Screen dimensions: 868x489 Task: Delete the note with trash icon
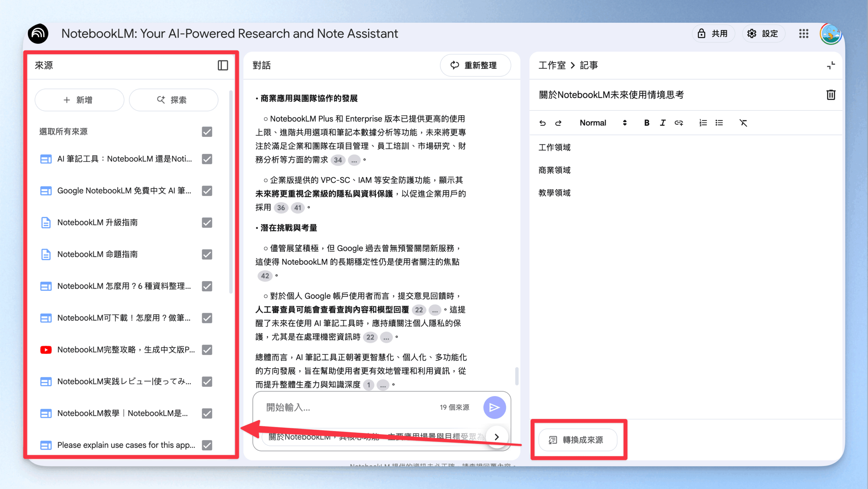point(831,95)
